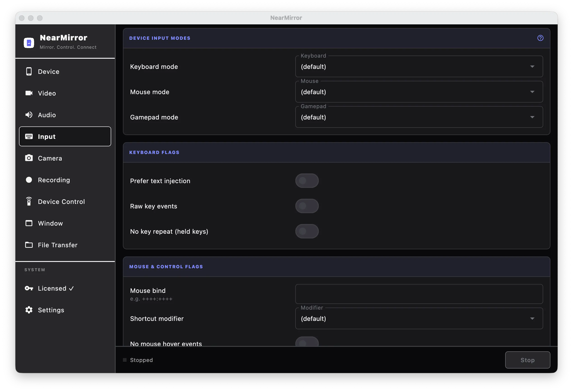The image size is (573, 392).
Task: Open the Device Control section
Action: 65,202
